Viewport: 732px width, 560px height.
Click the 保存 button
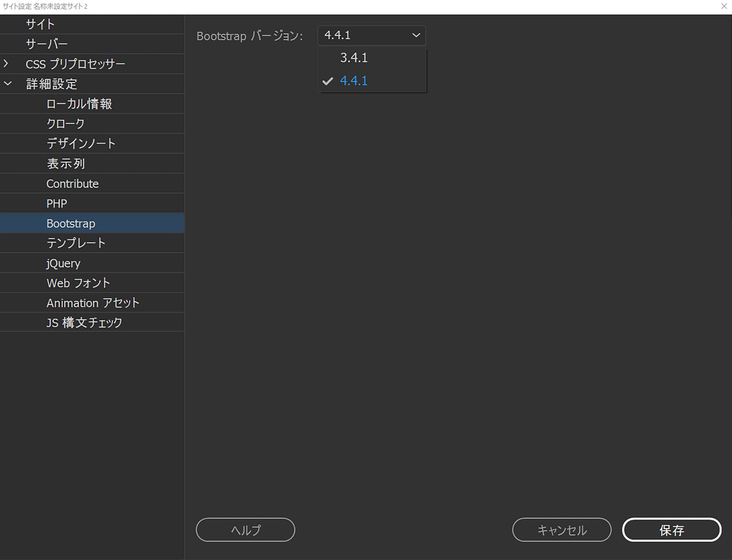[x=671, y=530]
